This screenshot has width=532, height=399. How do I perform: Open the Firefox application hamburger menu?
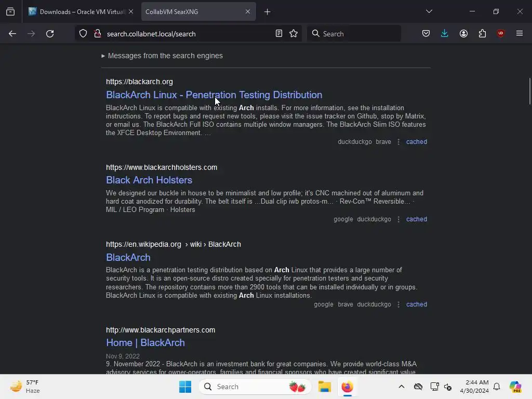coord(520,34)
